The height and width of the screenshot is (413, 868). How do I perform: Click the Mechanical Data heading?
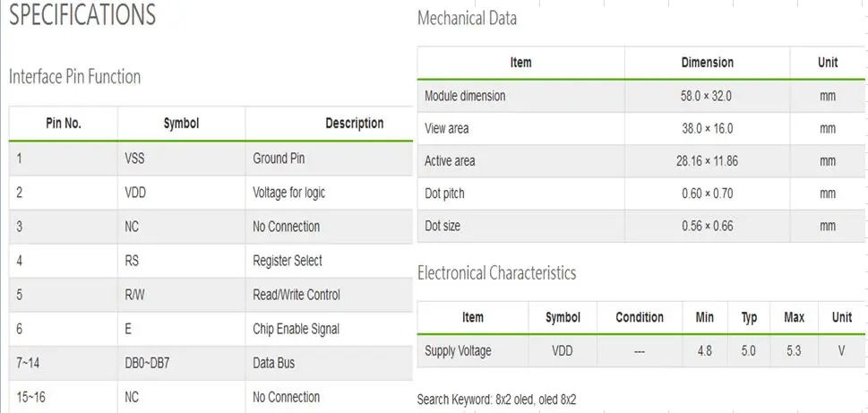(x=467, y=18)
